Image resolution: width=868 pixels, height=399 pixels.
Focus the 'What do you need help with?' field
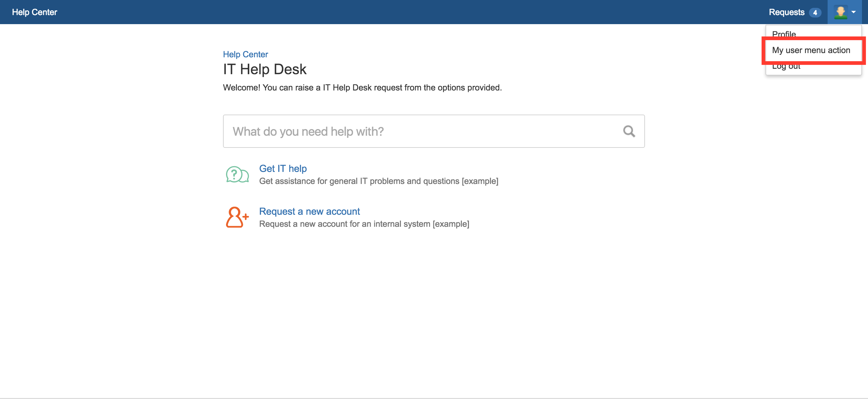[421, 131]
